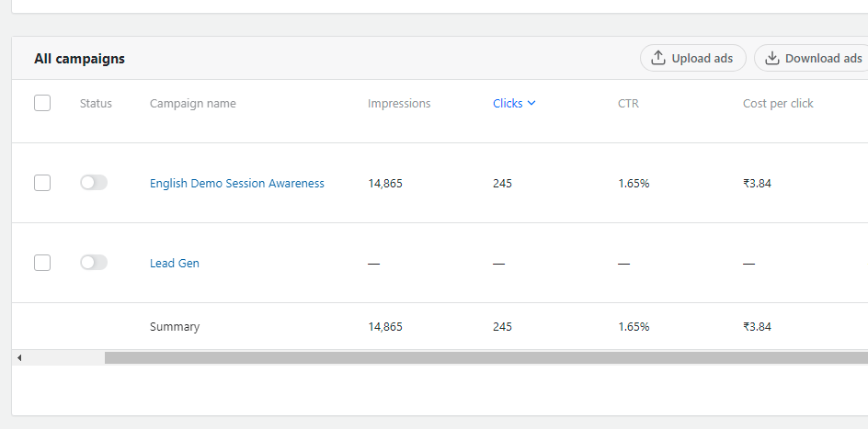Enable the Lead Gen campaign status switch
The image size is (868, 429).
(x=94, y=263)
